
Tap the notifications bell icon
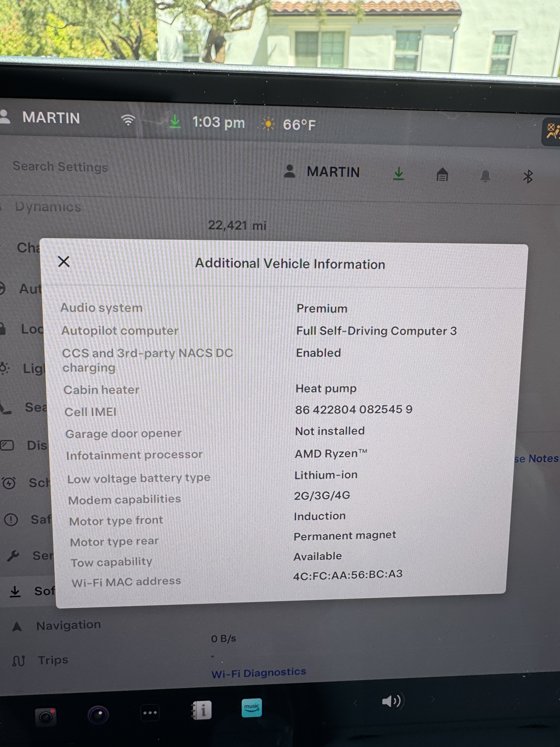(485, 176)
